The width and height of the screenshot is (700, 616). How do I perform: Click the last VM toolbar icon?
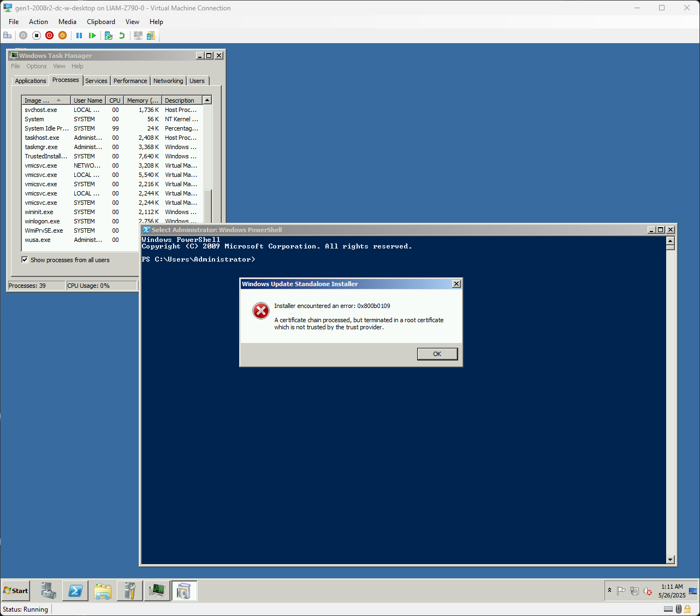[151, 35]
